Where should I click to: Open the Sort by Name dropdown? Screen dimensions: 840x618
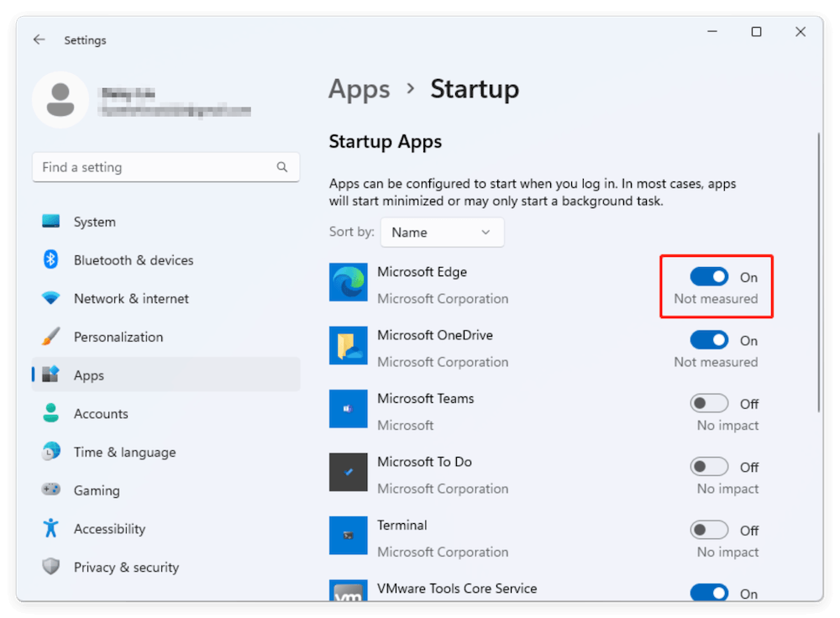(x=442, y=232)
